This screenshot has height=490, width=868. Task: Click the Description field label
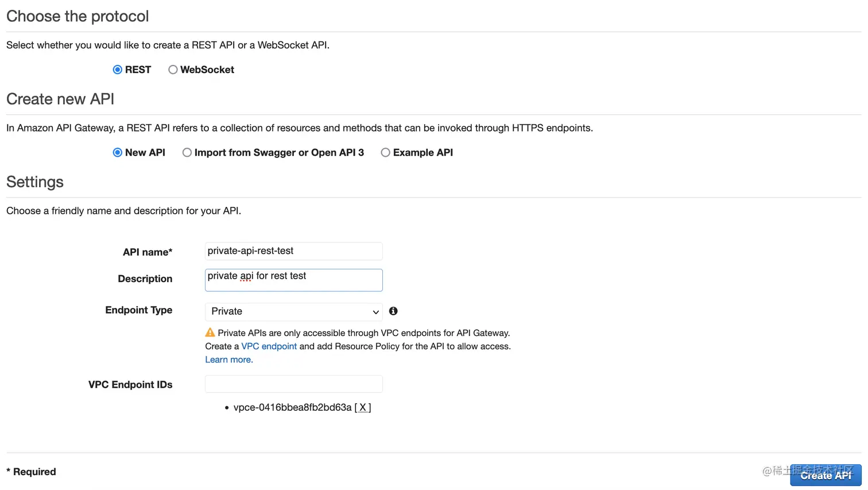(x=145, y=279)
